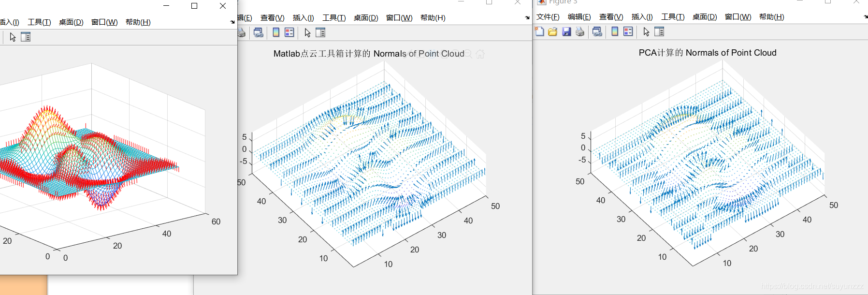The image size is (868, 295).
Task: Click the restore-view home icon above the middle plot
Action: coord(480,54)
